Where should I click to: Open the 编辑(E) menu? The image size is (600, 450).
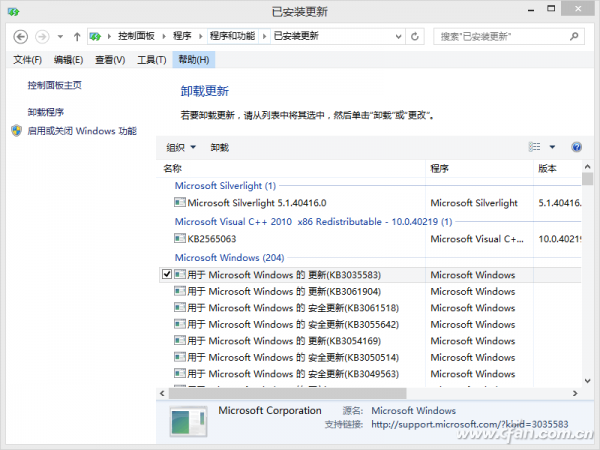68,60
